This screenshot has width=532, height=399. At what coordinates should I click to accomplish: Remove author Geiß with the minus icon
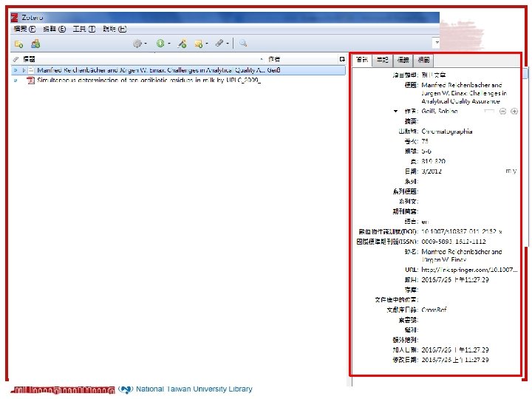coord(503,112)
